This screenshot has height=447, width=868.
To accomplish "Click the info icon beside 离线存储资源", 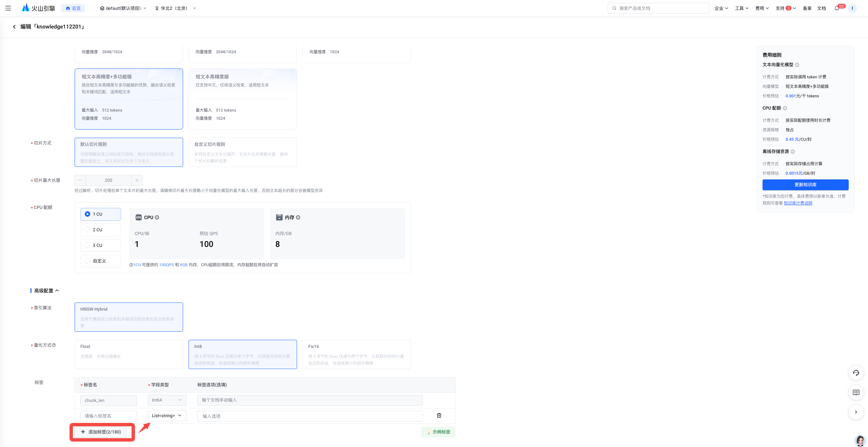I will 793,152.
